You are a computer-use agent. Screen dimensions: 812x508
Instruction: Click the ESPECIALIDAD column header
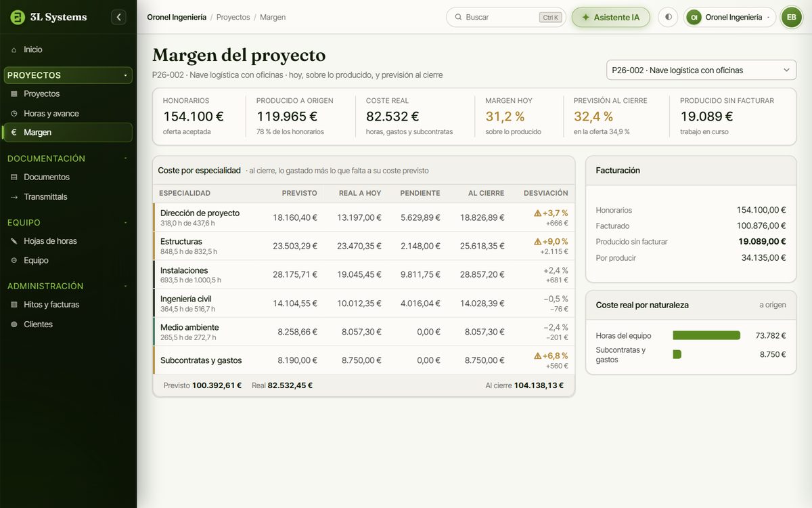pyautogui.click(x=185, y=193)
